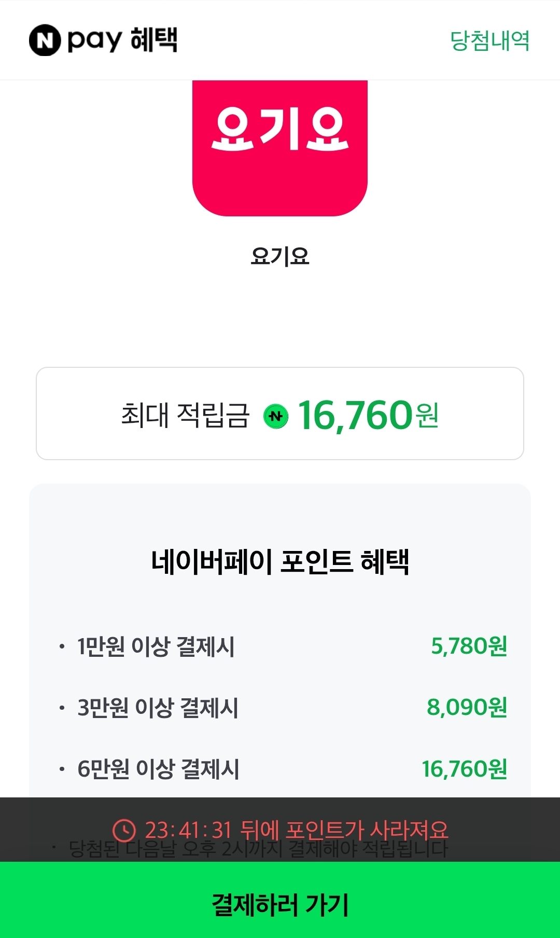This screenshot has width=560, height=938.
Task: Tap the Naver N logo icon
Action: (x=45, y=40)
